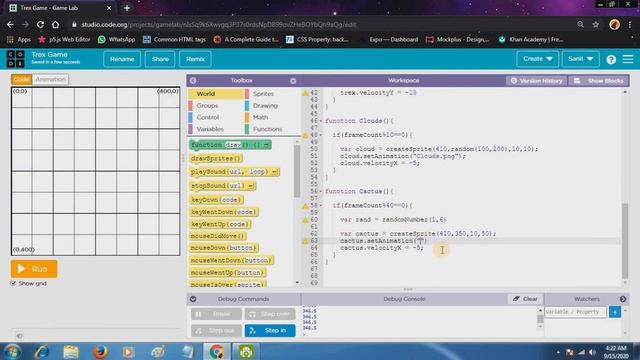The width and height of the screenshot is (640, 360).
Task: Click the warning icon on line 48
Action: (x=305, y=135)
